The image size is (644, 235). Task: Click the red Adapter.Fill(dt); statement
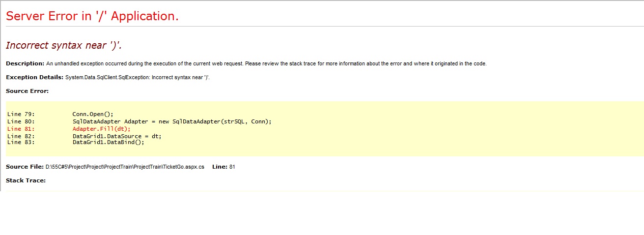[102, 129]
